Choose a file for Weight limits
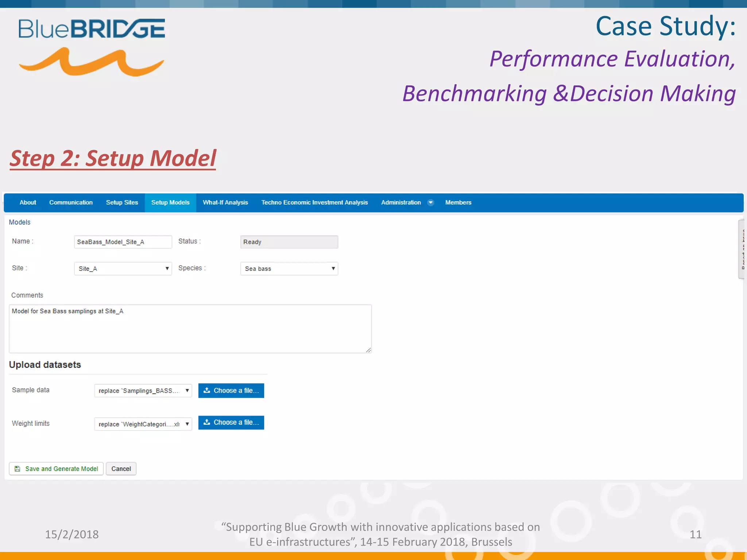Viewport: 747px width, 560px height. click(231, 423)
